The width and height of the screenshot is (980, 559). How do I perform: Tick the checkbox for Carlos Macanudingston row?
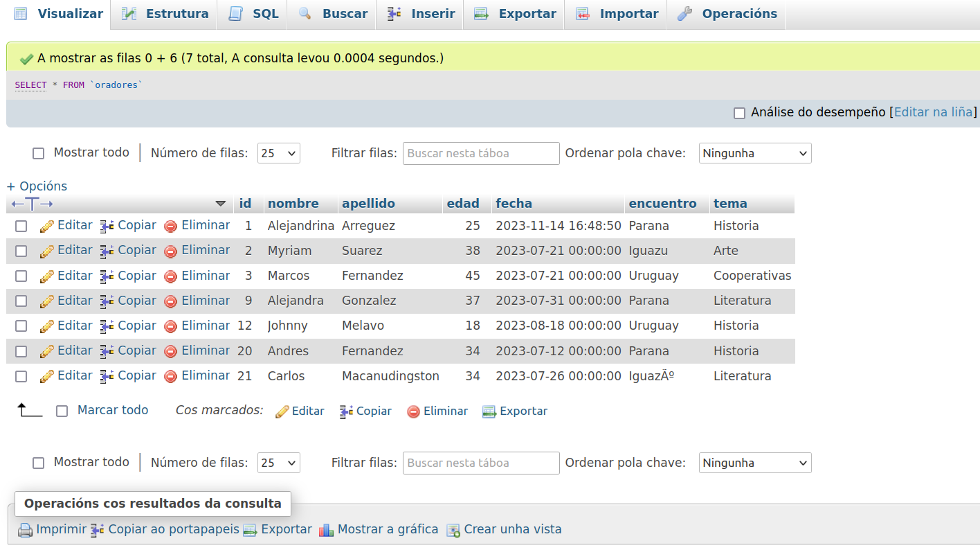click(21, 376)
